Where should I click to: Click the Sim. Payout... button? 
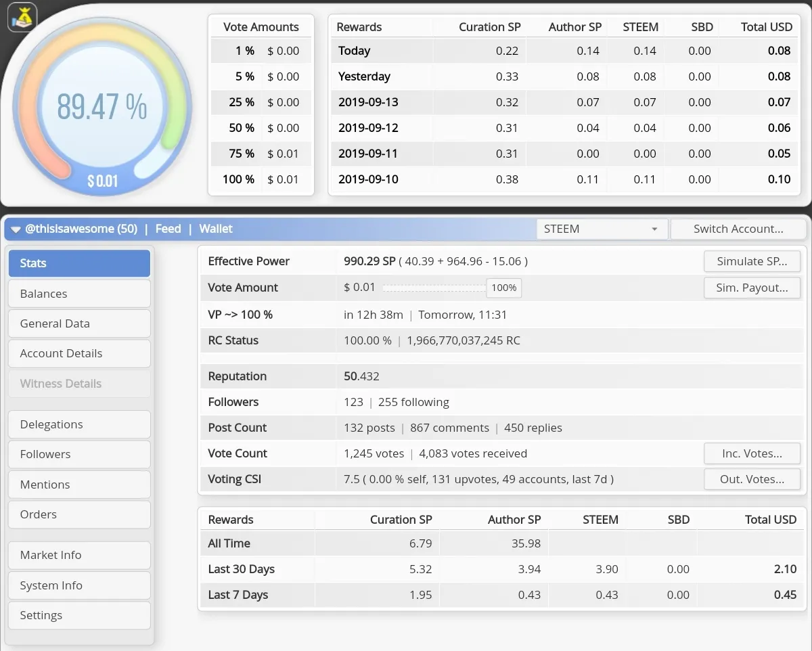[x=752, y=288]
